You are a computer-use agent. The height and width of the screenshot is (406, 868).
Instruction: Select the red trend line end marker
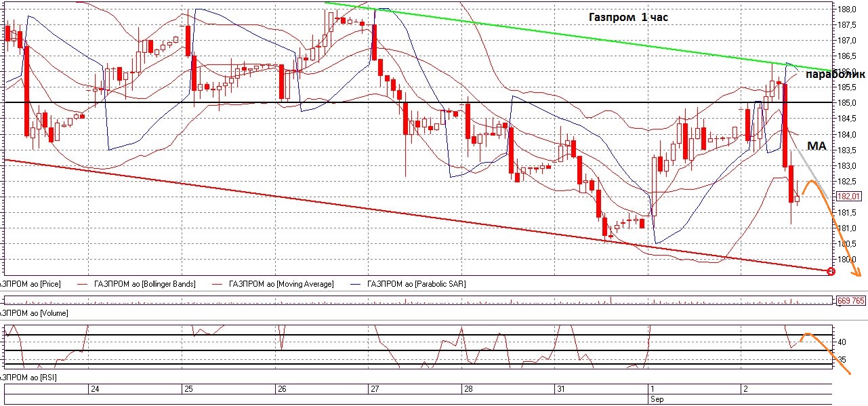tap(832, 272)
